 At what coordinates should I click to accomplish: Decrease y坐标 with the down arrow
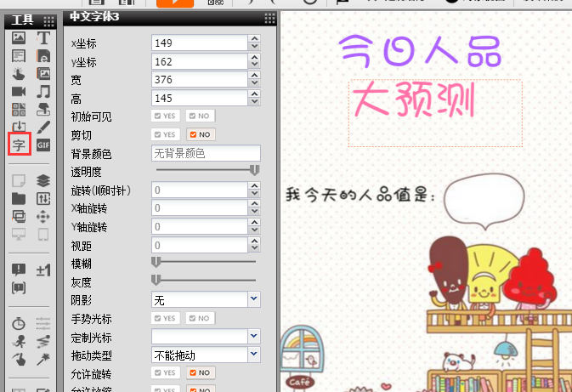click(x=255, y=65)
